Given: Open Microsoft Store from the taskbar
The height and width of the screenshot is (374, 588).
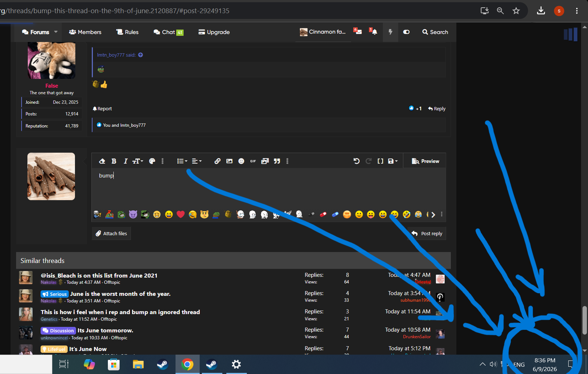Looking at the screenshot, I should [114, 364].
